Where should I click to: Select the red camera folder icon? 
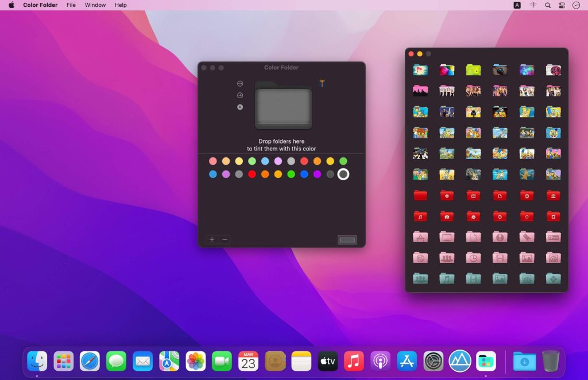447,216
